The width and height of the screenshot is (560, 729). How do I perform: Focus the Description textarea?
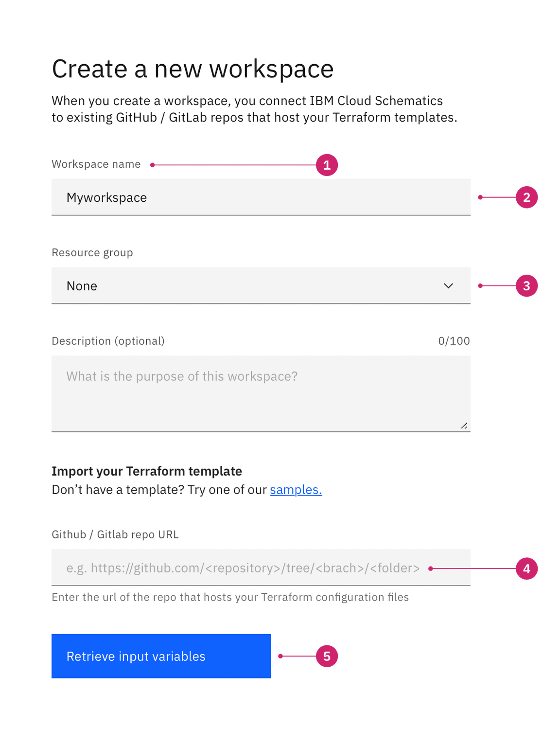(x=261, y=393)
